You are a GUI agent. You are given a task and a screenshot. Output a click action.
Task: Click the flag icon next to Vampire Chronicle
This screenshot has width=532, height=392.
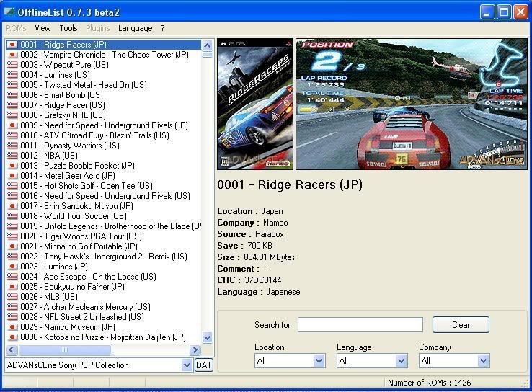pos(12,55)
